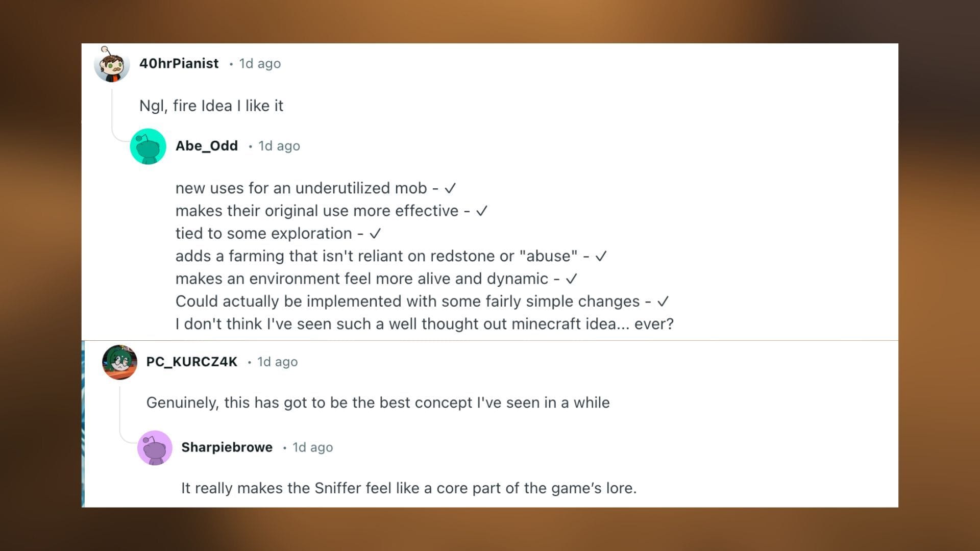Select the 'Ngl, fire Idea' comment text
980x551 pixels.
coord(211,106)
